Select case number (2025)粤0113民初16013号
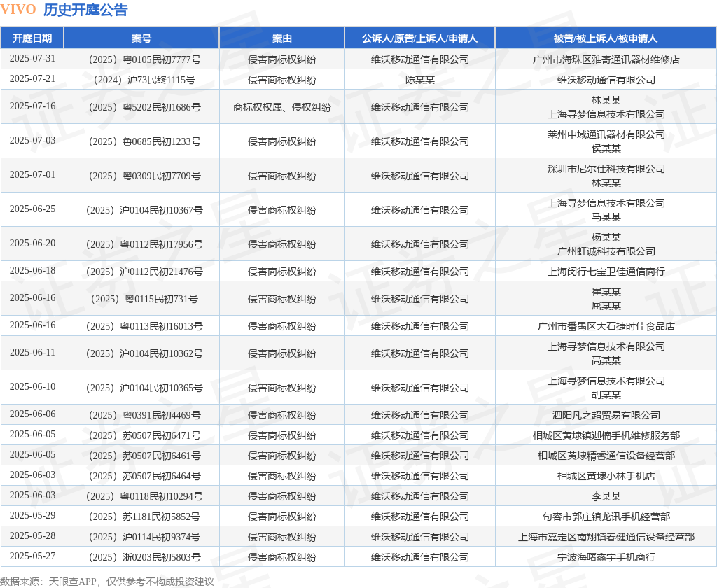This screenshot has width=717, height=588. click(x=144, y=326)
